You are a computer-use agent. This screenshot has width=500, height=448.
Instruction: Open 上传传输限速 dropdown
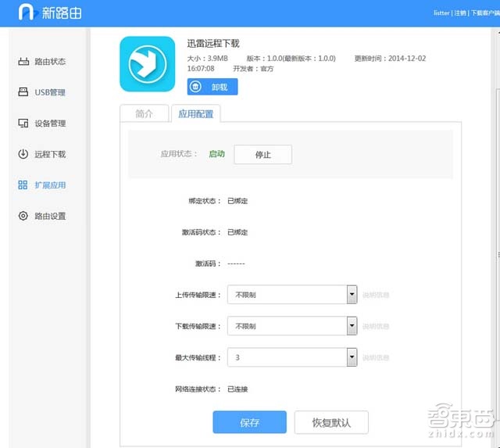(x=292, y=295)
